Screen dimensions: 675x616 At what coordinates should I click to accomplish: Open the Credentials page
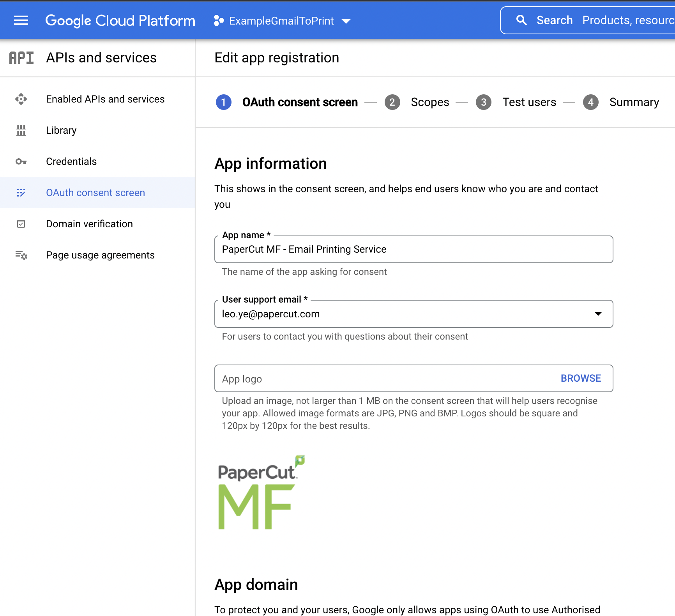(x=97, y=161)
